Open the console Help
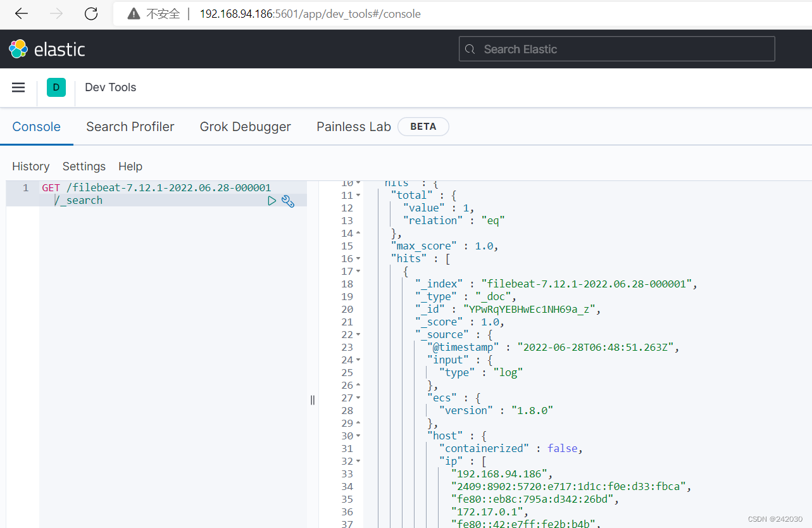This screenshot has height=528, width=812. tap(130, 167)
